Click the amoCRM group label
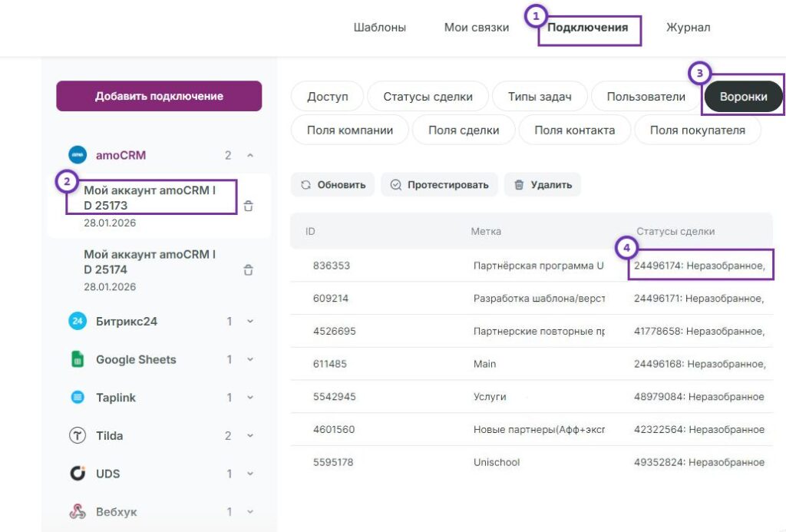The image size is (786, 532). click(x=121, y=155)
